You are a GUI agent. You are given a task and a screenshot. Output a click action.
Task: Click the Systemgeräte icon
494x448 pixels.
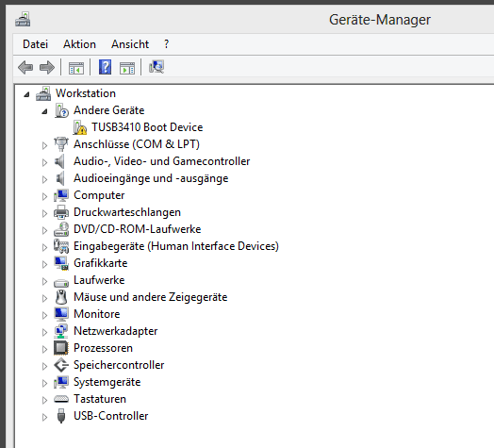coord(61,382)
